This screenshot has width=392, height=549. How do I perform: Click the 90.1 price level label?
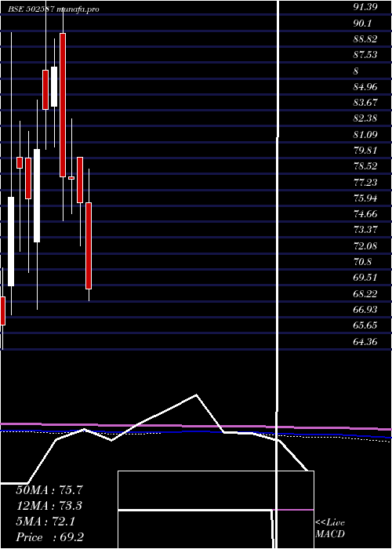click(362, 23)
